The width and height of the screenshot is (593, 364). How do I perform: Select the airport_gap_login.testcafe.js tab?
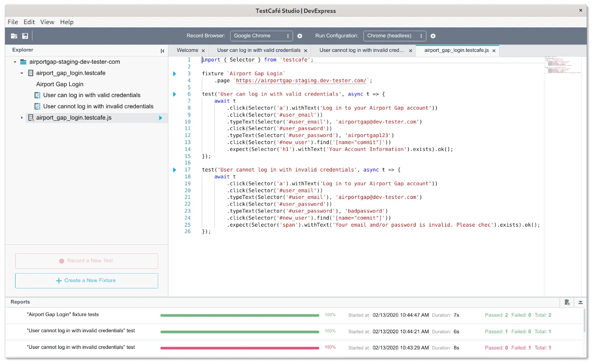click(x=456, y=50)
